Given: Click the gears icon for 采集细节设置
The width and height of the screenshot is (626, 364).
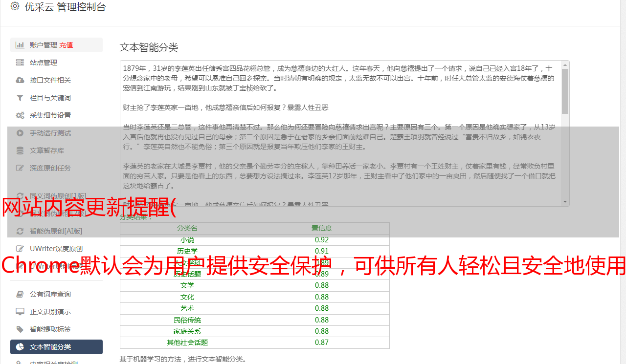Looking at the screenshot, I should (x=20, y=115).
